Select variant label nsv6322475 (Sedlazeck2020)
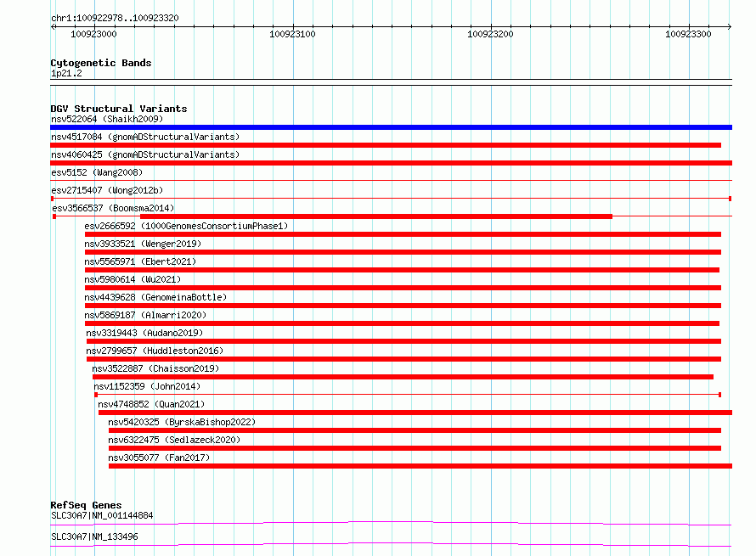The width and height of the screenshot is (756, 556). [x=174, y=440]
